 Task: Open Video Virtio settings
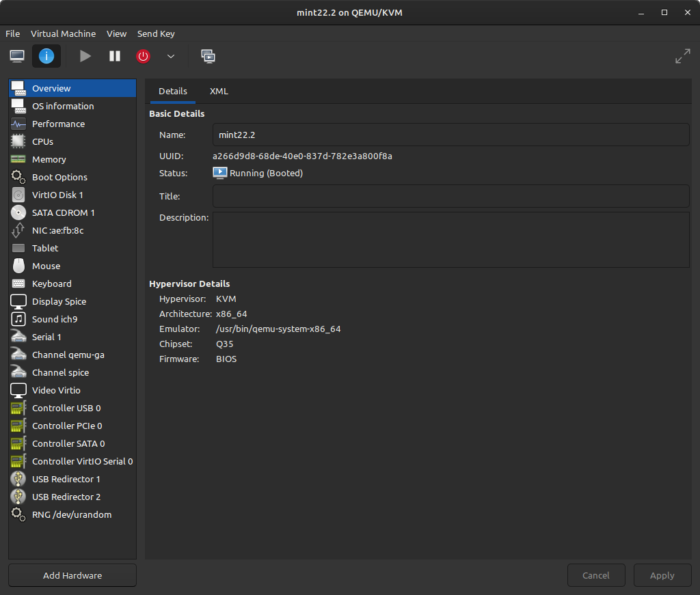(x=72, y=390)
